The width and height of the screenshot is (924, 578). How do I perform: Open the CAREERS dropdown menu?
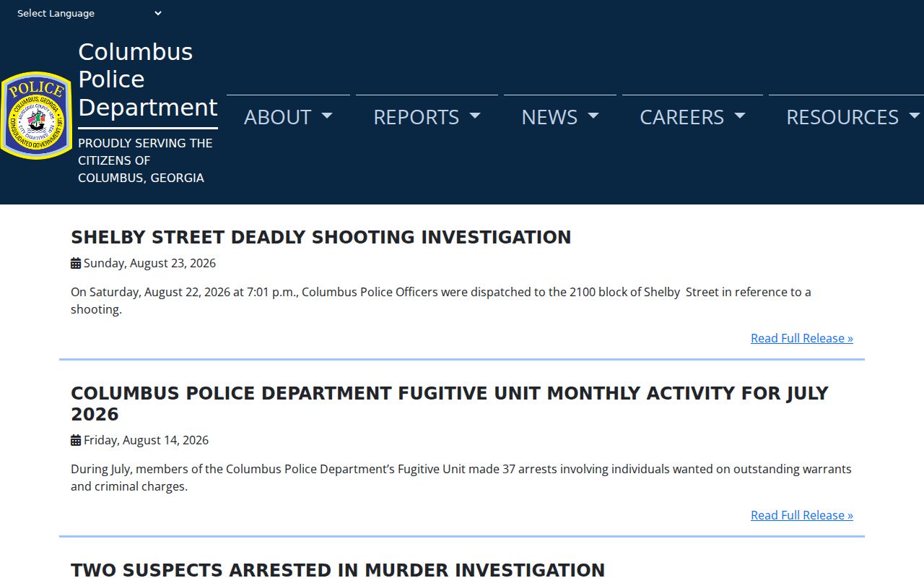tap(692, 117)
